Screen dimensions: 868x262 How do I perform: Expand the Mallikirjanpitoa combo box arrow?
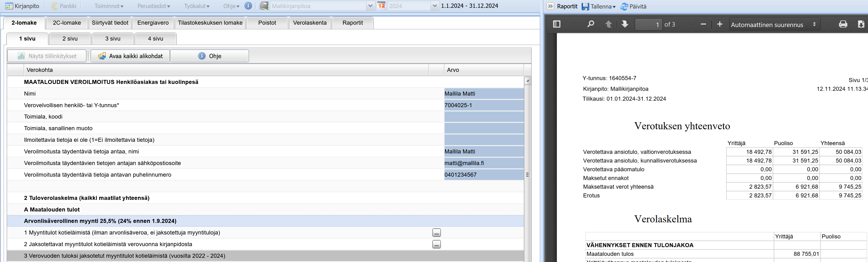pyautogui.click(x=370, y=6)
